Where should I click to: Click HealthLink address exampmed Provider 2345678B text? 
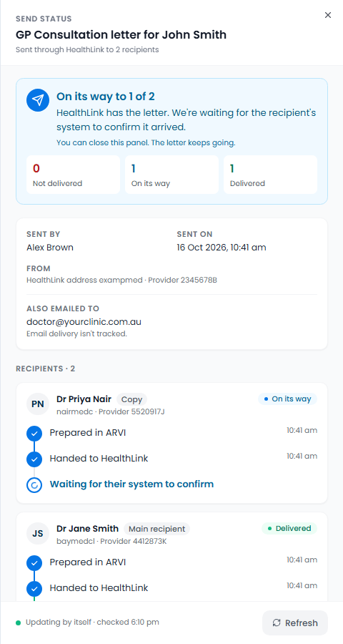pos(122,280)
